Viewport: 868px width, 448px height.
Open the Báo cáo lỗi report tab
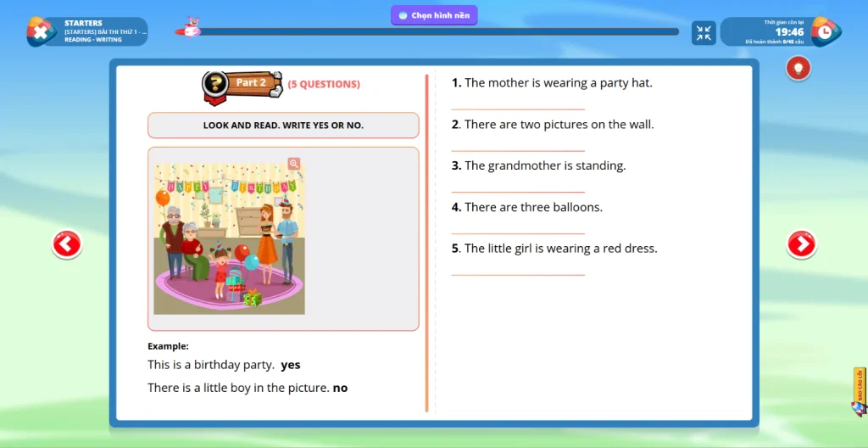coord(860,392)
